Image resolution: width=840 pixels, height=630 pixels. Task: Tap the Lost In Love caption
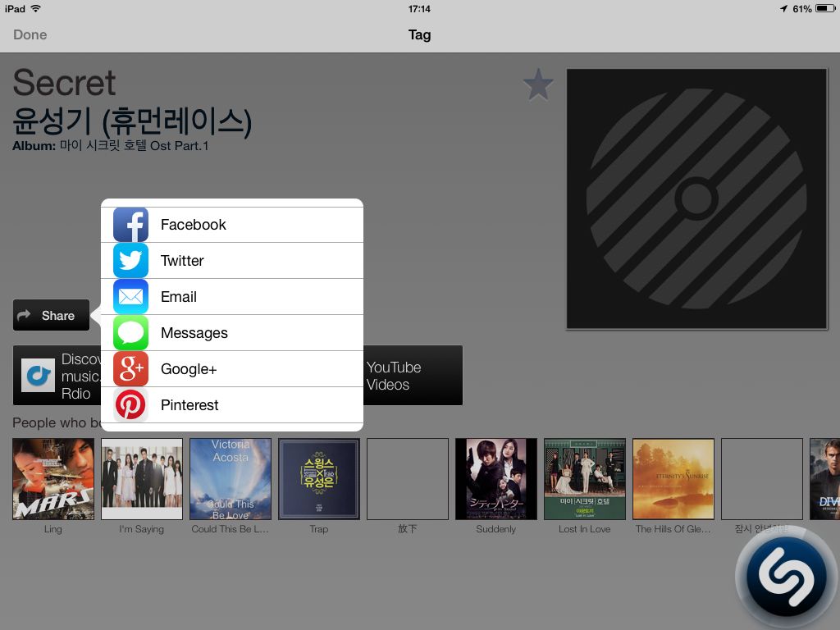pyautogui.click(x=585, y=529)
